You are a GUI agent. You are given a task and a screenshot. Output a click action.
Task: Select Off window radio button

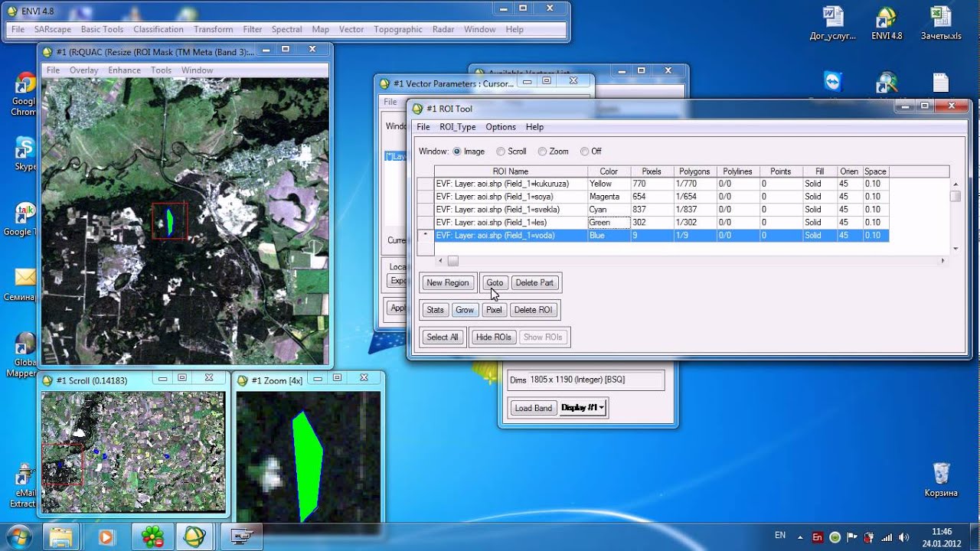click(585, 152)
